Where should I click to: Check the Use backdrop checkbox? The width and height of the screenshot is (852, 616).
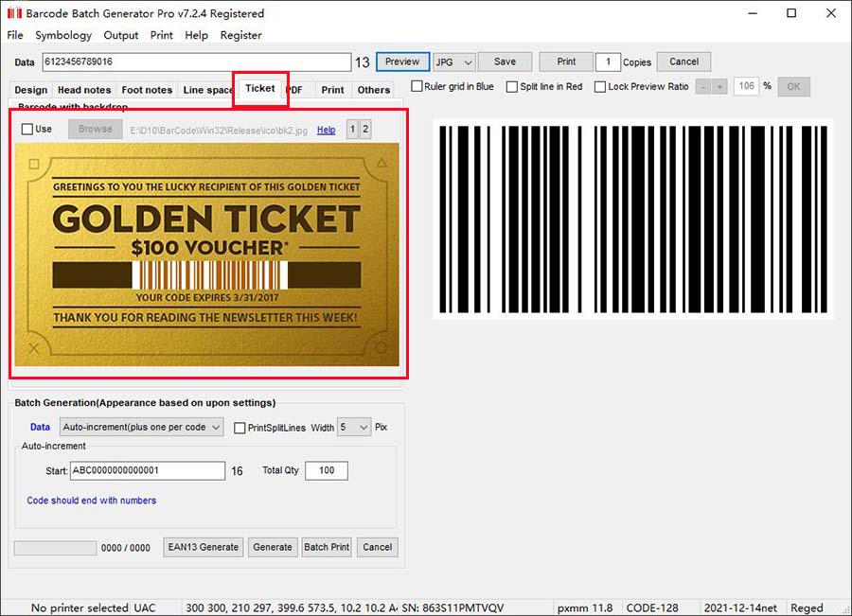[x=27, y=130]
